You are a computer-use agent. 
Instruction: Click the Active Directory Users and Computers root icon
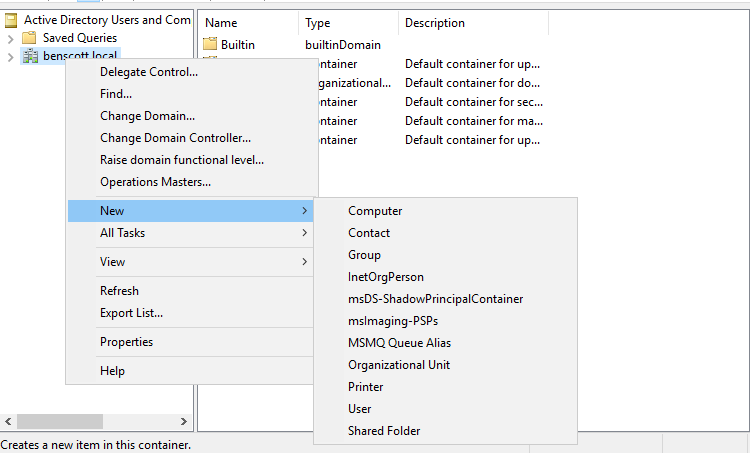tap(11, 20)
